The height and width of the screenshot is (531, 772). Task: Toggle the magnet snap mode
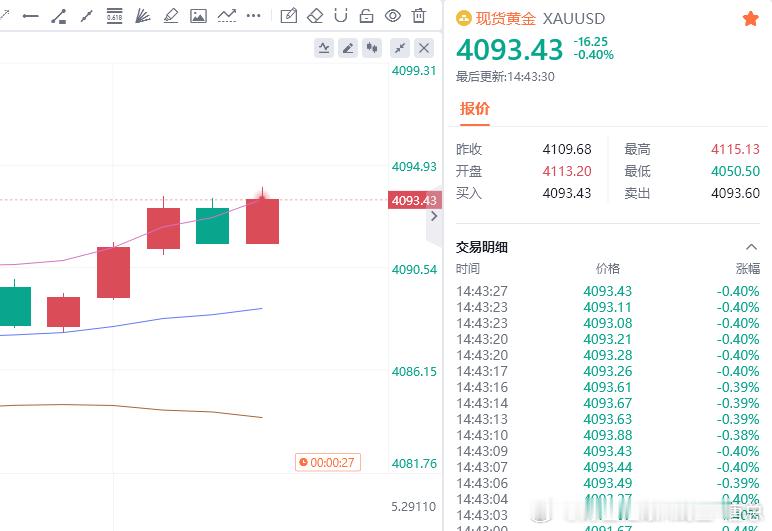[341, 16]
